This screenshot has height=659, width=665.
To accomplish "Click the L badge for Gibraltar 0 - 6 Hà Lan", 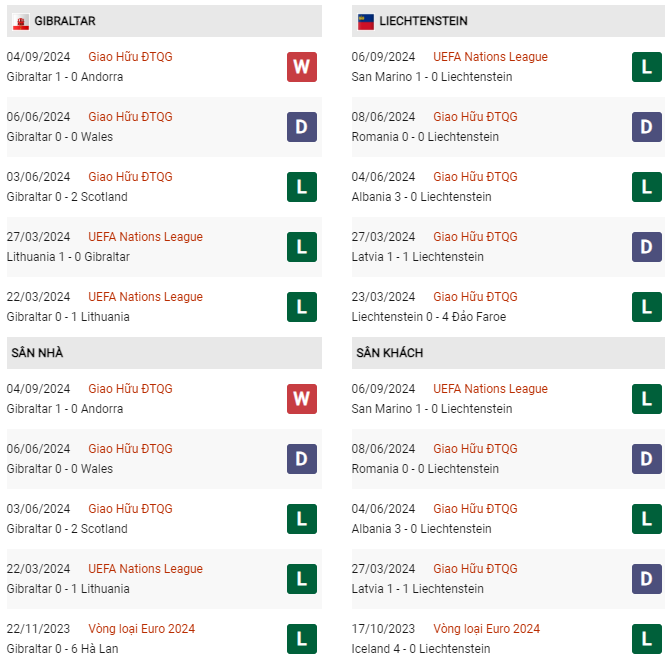I will tap(301, 639).
